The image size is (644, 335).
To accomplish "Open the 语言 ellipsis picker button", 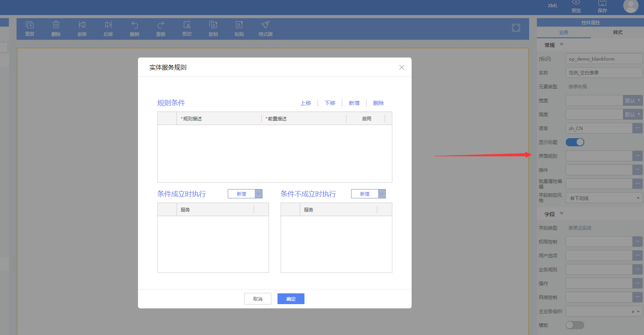I will coord(637,128).
